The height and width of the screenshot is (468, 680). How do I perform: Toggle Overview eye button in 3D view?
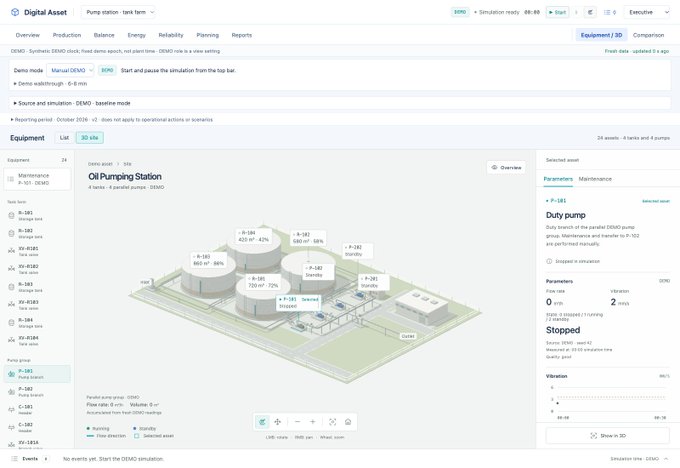(506, 167)
